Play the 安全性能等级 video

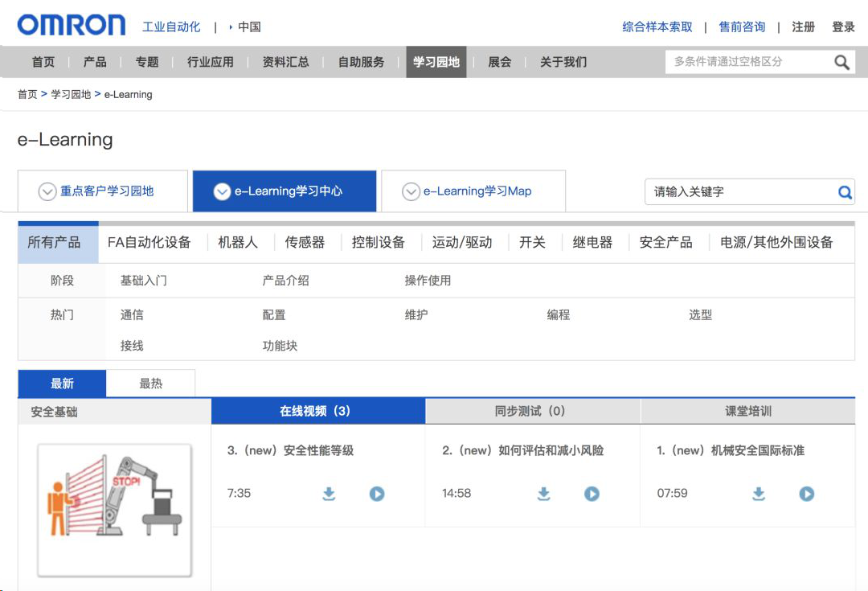pos(377,494)
